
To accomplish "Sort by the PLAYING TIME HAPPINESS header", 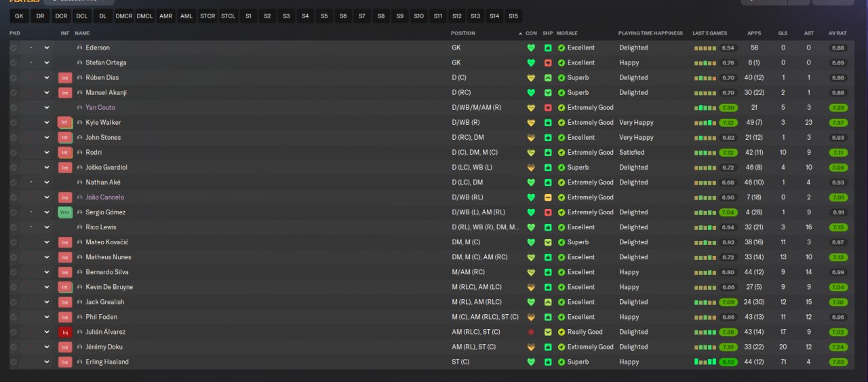I will 650,33.
